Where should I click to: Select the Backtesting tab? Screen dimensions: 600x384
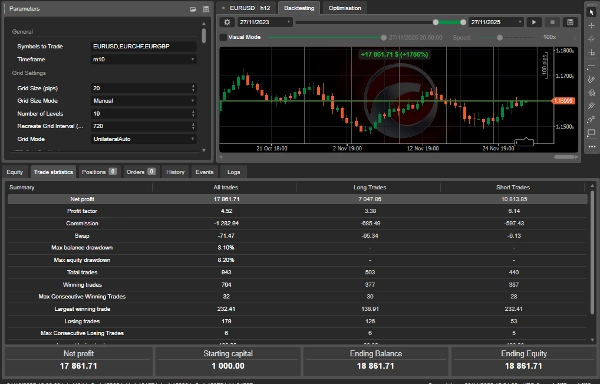click(299, 8)
